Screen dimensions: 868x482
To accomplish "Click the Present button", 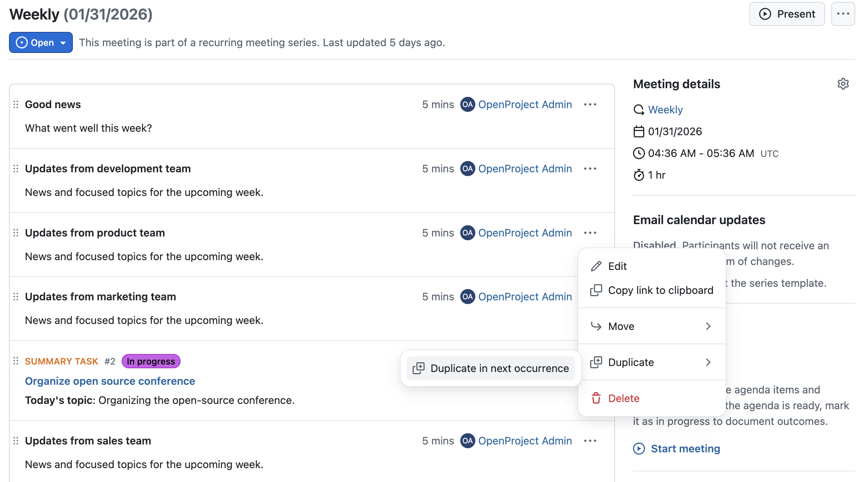I will pyautogui.click(x=787, y=14).
